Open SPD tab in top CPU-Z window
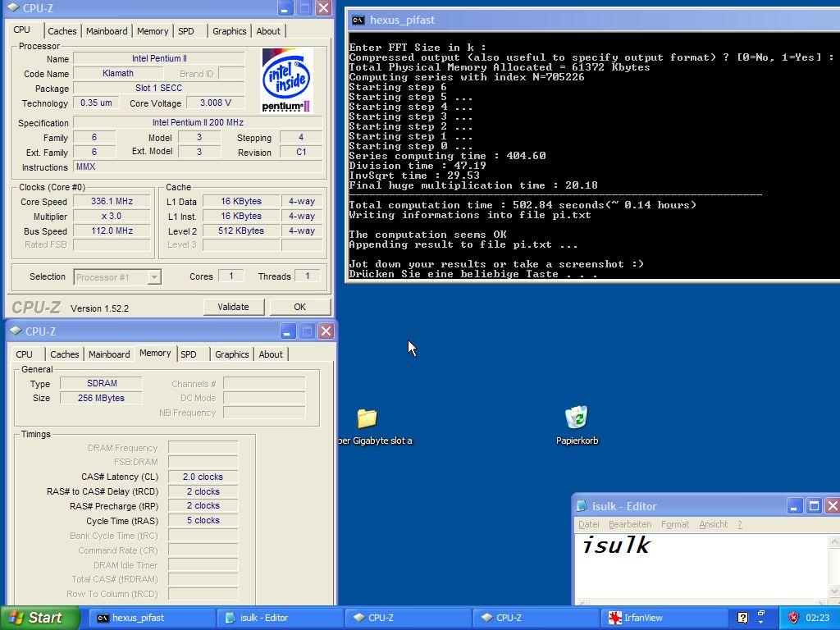The width and height of the screenshot is (840, 630). [x=186, y=31]
